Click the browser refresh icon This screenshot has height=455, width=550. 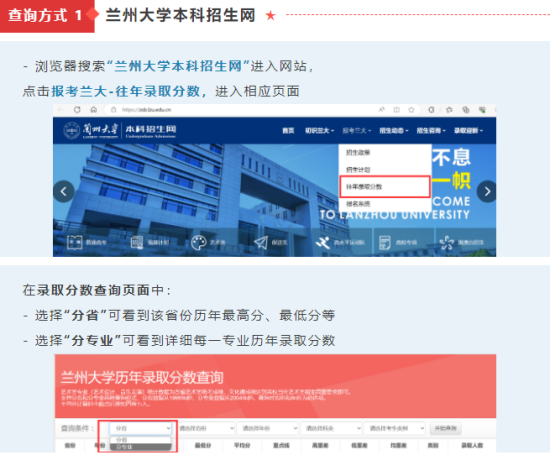(77, 110)
